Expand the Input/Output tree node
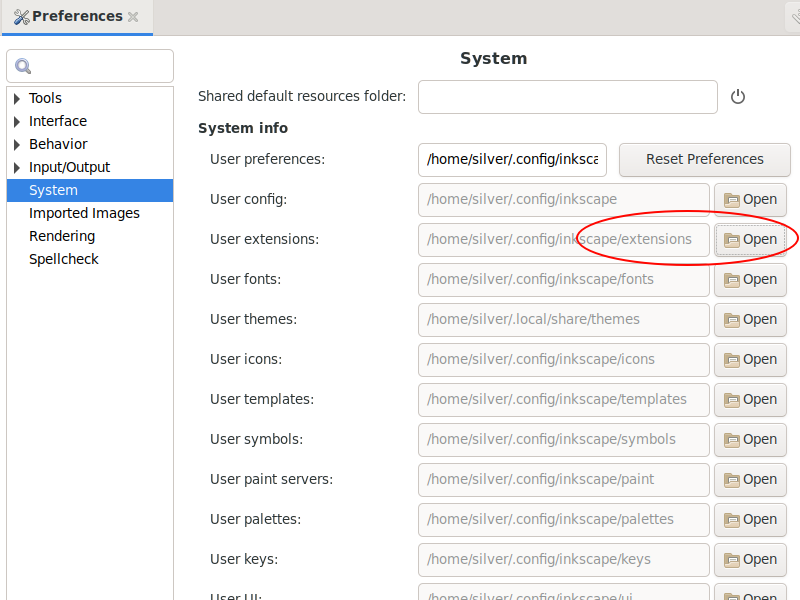The image size is (800, 600). point(17,167)
